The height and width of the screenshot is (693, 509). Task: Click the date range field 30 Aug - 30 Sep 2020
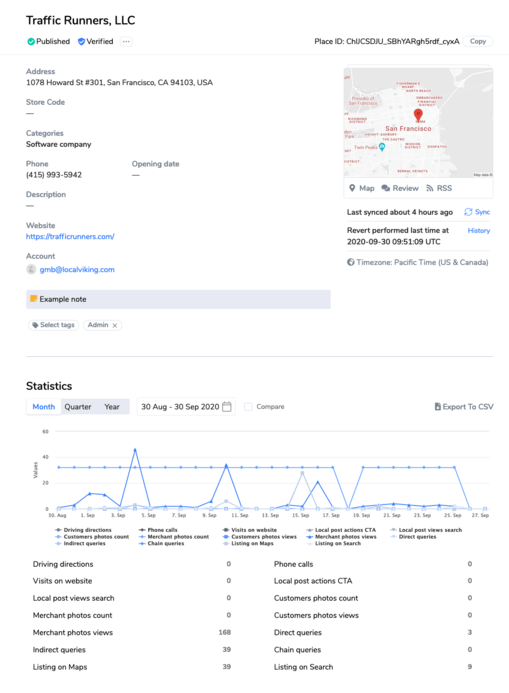tap(186, 407)
